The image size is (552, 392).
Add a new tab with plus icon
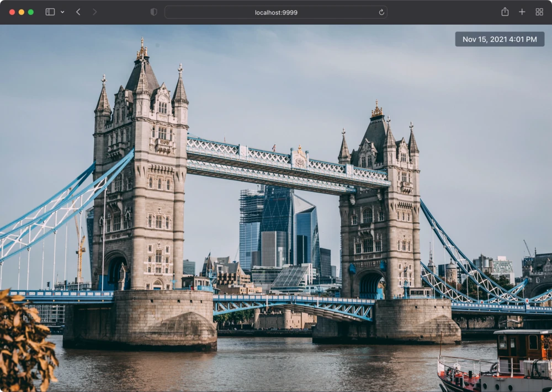[522, 12]
